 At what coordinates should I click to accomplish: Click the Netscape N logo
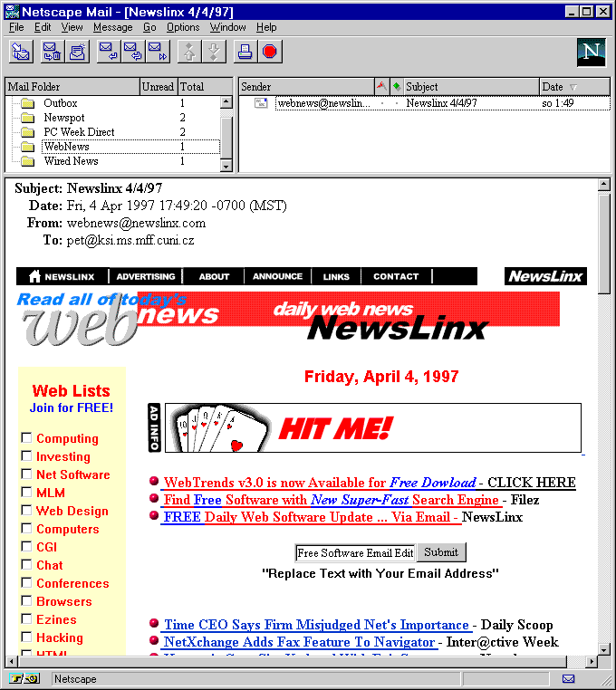click(591, 53)
